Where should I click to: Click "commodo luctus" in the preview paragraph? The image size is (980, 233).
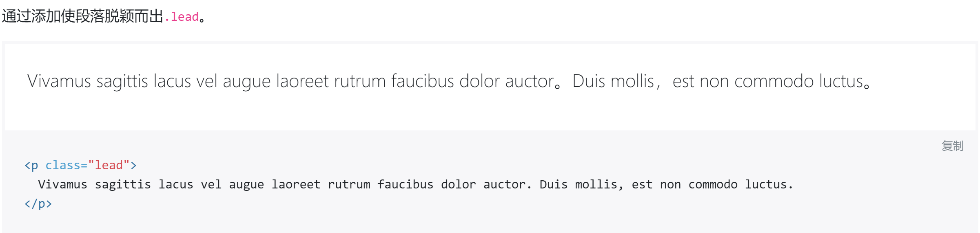799,81
